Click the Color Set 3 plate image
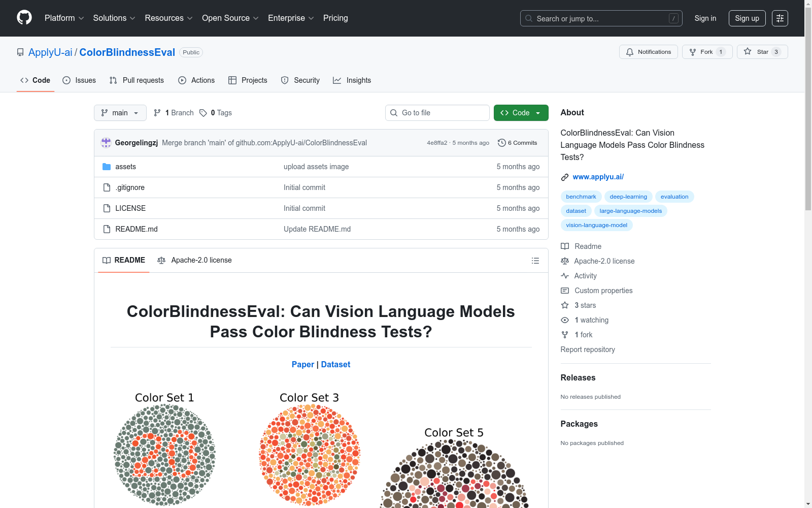The width and height of the screenshot is (812, 508). 310,449
